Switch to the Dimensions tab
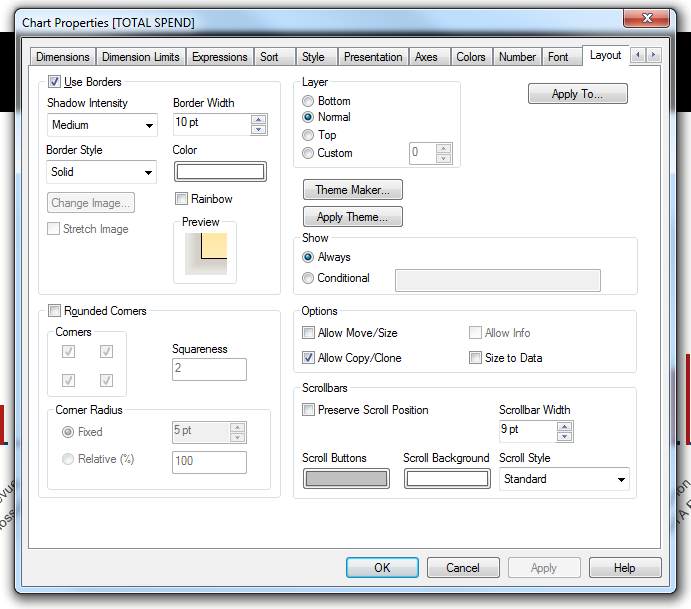 [x=63, y=57]
